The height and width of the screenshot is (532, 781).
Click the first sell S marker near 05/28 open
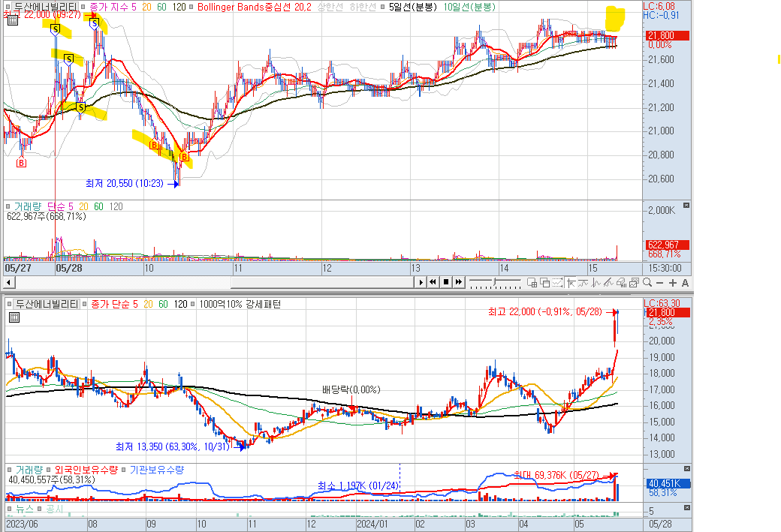point(56,29)
